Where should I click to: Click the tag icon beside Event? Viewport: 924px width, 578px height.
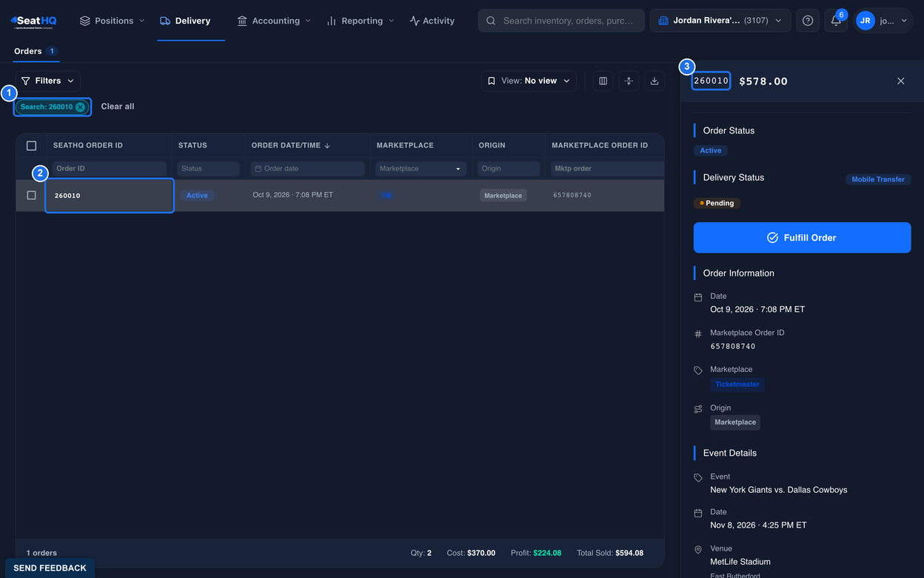click(698, 478)
